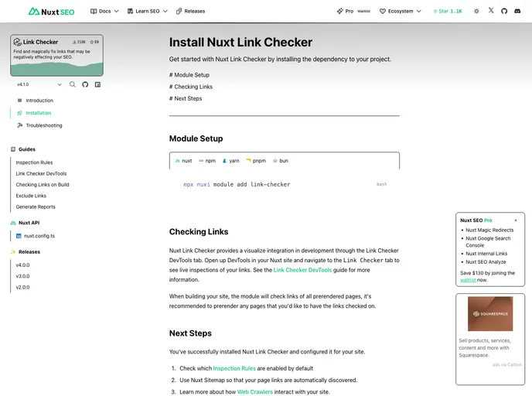Open the Nuxt SEO logo home link
The width and height of the screenshot is (532, 396).
51,12
